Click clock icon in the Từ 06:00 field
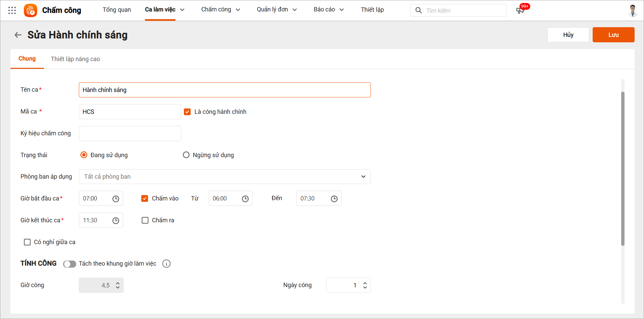Image resolution: width=644 pixels, height=319 pixels. [x=245, y=199]
